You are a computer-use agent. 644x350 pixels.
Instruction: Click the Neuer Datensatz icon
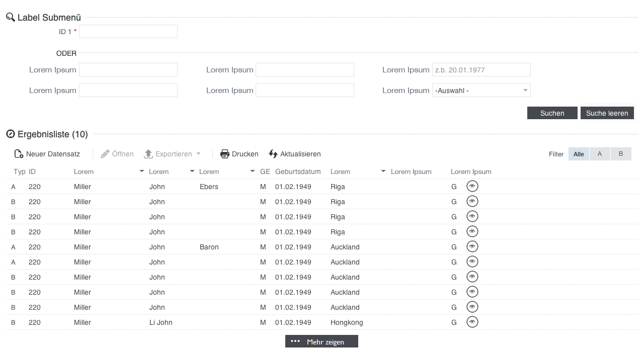(19, 154)
